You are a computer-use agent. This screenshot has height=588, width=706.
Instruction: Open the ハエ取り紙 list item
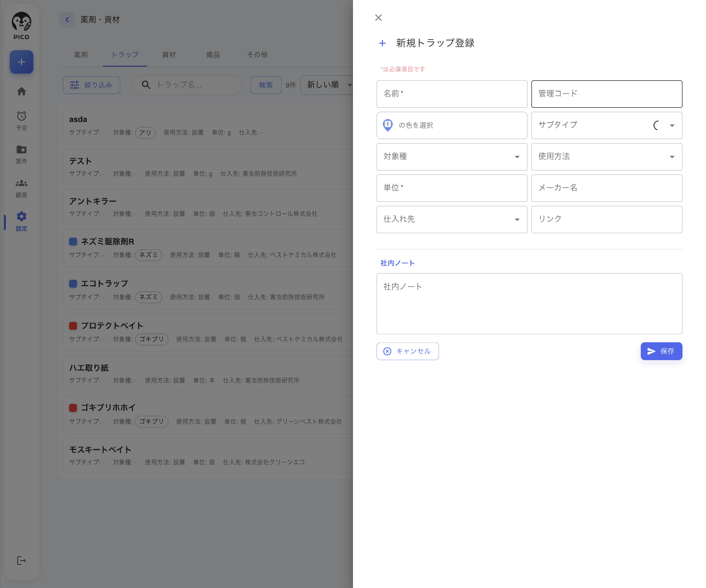[x=208, y=374]
